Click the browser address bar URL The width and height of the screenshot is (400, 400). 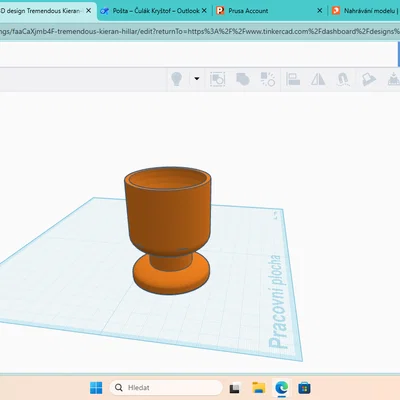point(200,32)
